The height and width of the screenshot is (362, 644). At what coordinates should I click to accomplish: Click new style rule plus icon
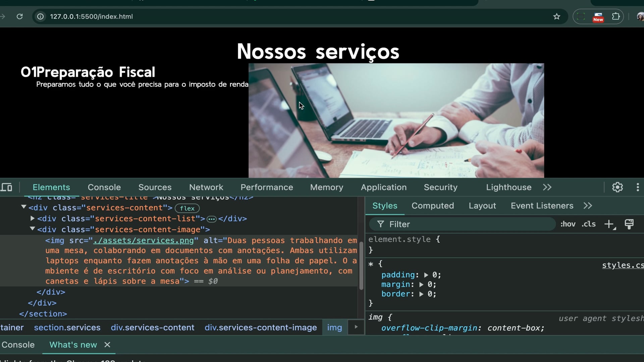coord(609,224)
